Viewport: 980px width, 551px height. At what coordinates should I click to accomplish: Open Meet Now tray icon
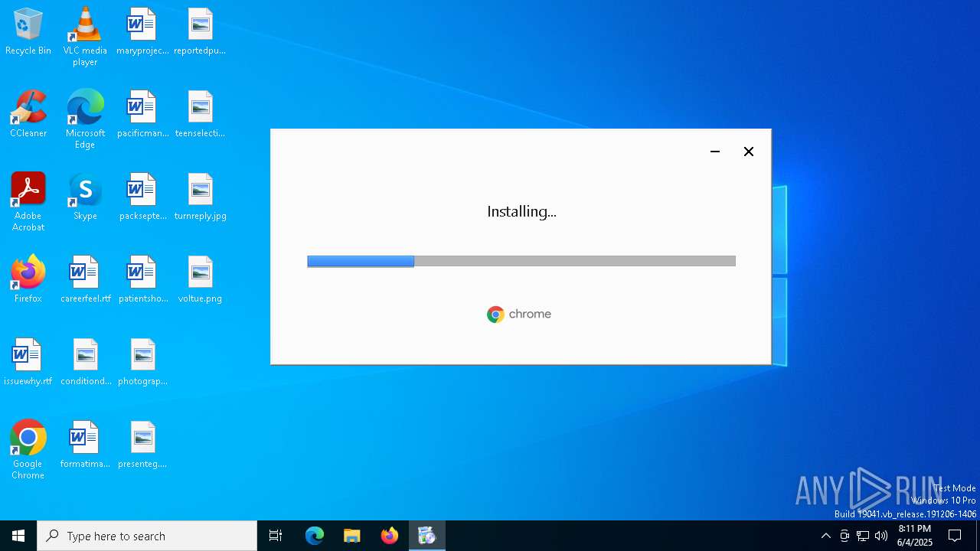pos(844,536)
